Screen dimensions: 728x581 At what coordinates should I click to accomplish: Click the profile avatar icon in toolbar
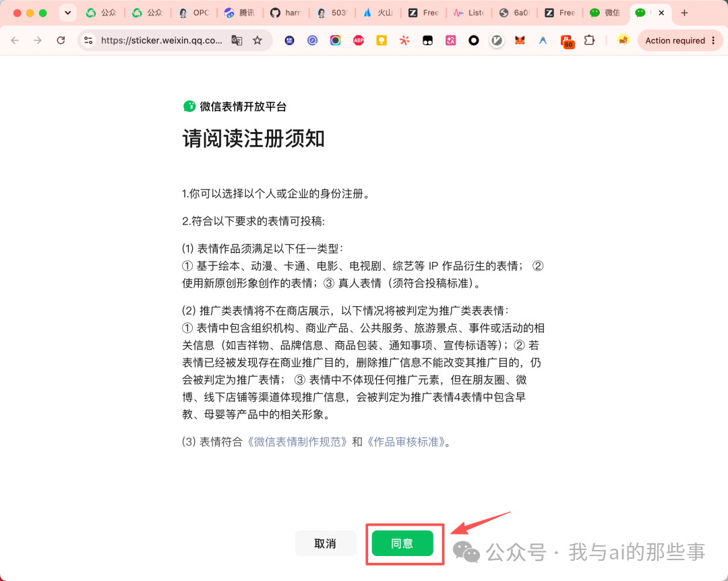(x=623, y=40)
